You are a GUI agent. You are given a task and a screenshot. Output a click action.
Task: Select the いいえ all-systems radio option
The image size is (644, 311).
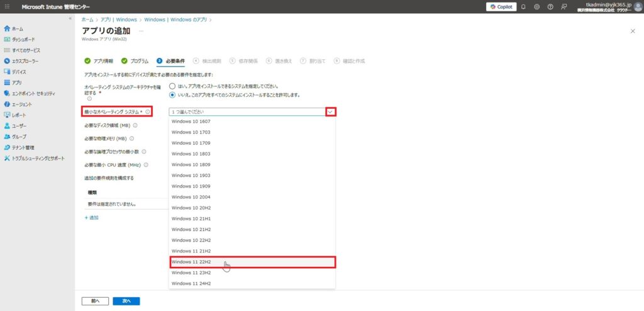(173, 95)
